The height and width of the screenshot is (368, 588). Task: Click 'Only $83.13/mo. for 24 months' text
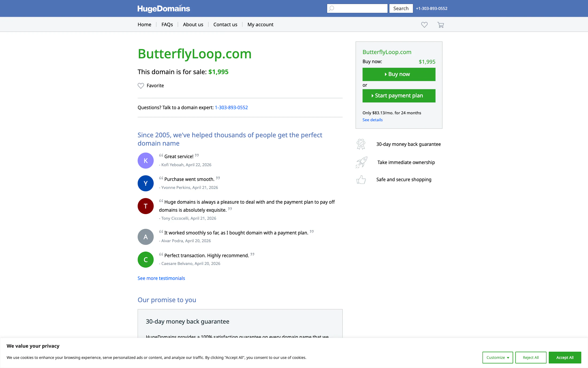(x=392, y=113)
